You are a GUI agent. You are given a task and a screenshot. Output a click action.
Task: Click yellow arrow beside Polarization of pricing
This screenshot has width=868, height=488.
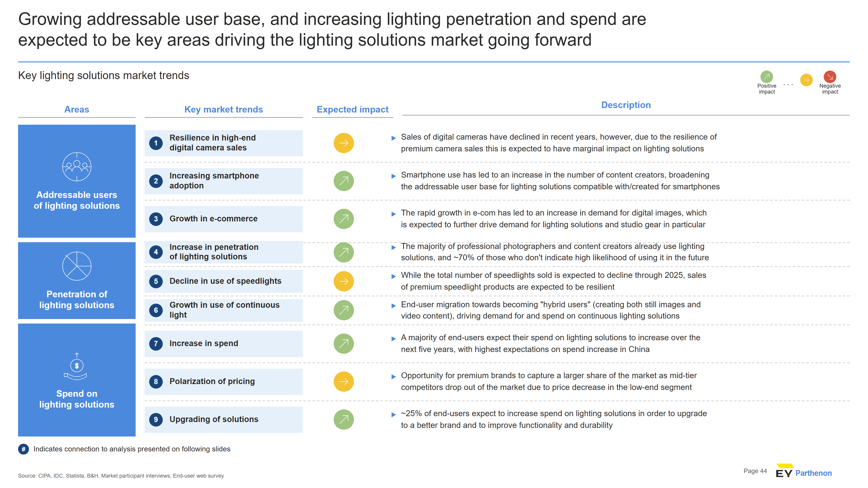coord(344,382)
